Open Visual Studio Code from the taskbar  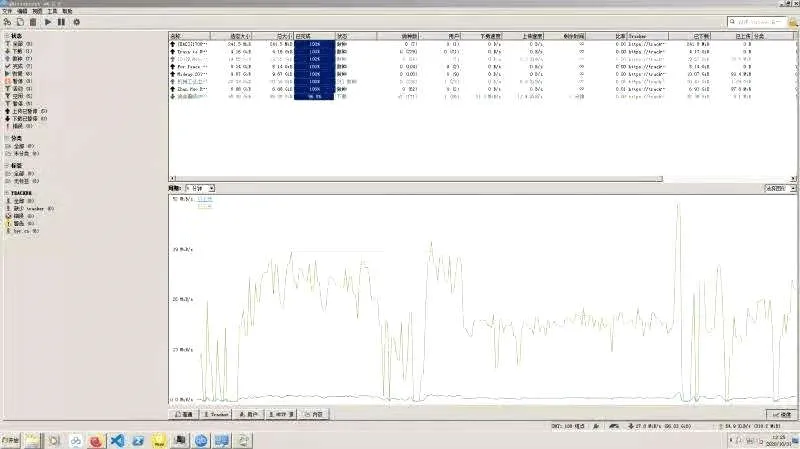118,440
